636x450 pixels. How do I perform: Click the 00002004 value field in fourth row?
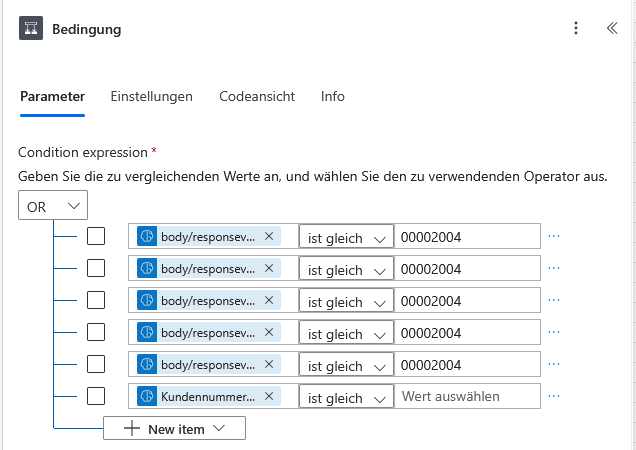(x=467, y=333)
